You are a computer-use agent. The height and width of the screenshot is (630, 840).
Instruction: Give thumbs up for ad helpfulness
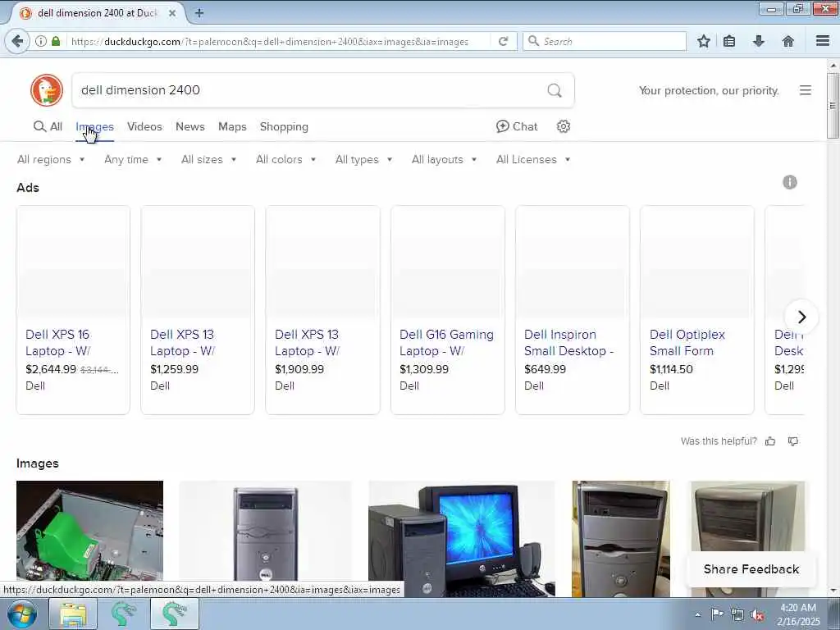pyautogui.click(x=770, y=441)
